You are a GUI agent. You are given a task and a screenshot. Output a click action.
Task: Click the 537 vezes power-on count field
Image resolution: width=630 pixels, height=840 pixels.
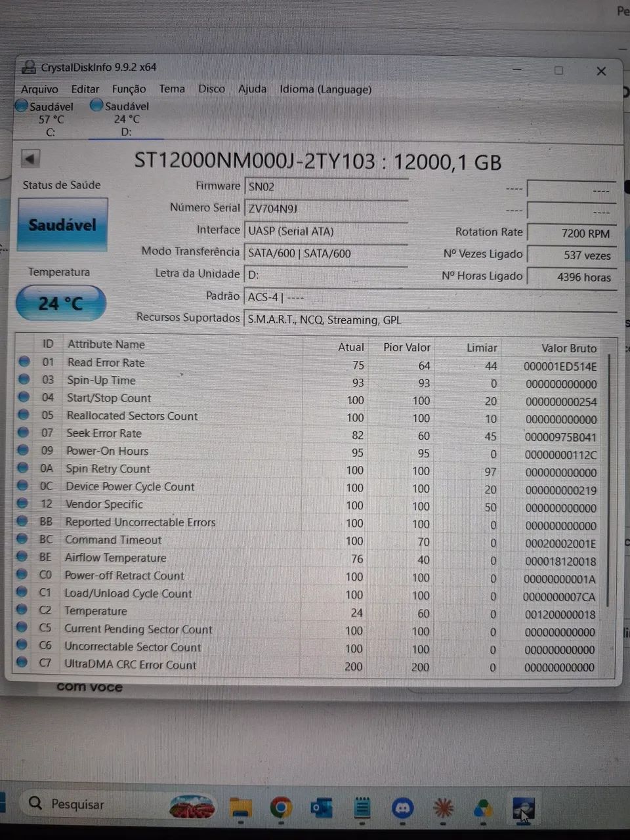click(572, 255)
